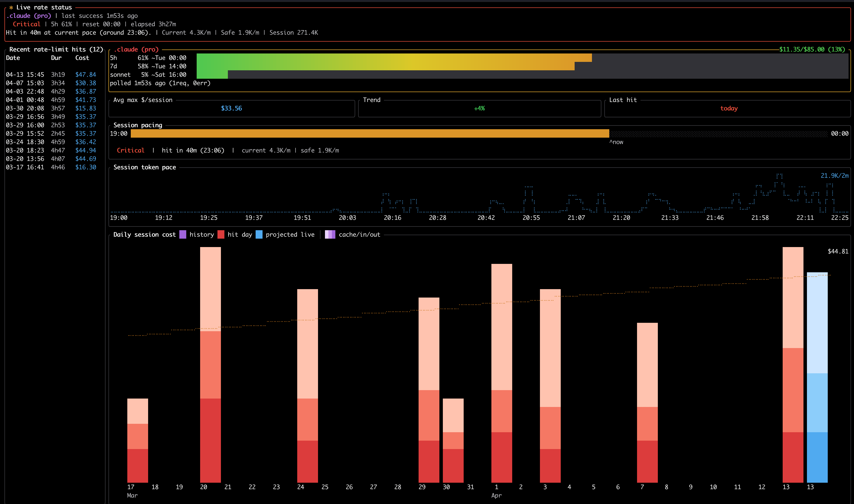Select the 03-29 16:00 rate-limit hit row
Viewport: 854px width, 504px height.
tap(51, 125)
